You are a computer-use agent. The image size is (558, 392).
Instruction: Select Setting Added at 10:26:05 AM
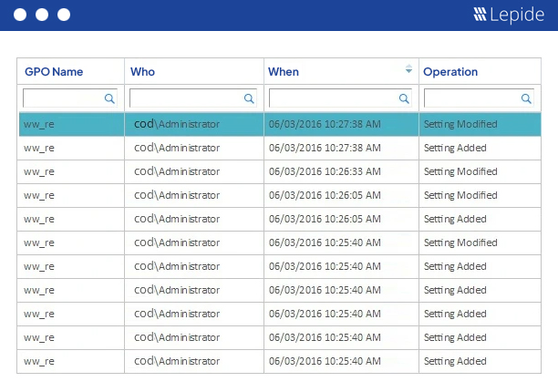pos(455,219)
